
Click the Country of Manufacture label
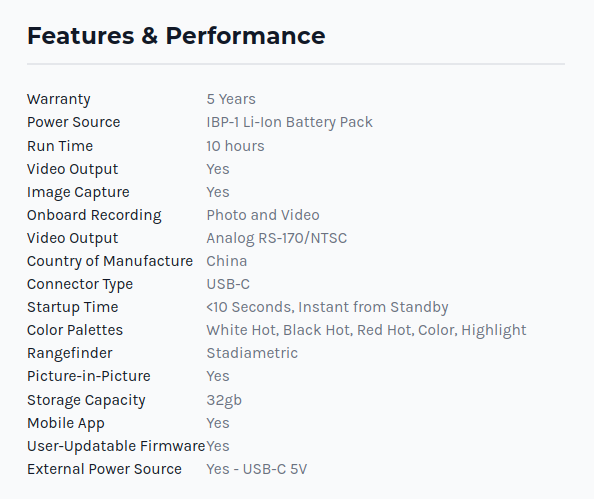click(110, 261)
